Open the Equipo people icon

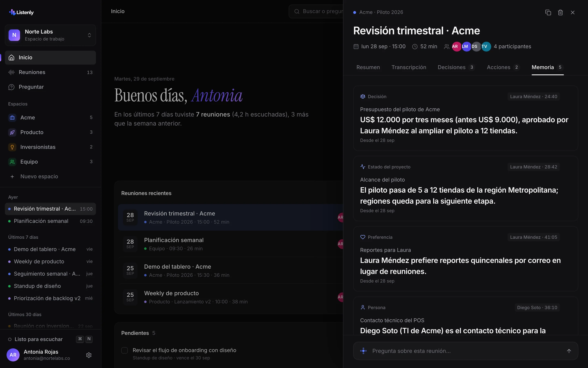tap(12, 162)
